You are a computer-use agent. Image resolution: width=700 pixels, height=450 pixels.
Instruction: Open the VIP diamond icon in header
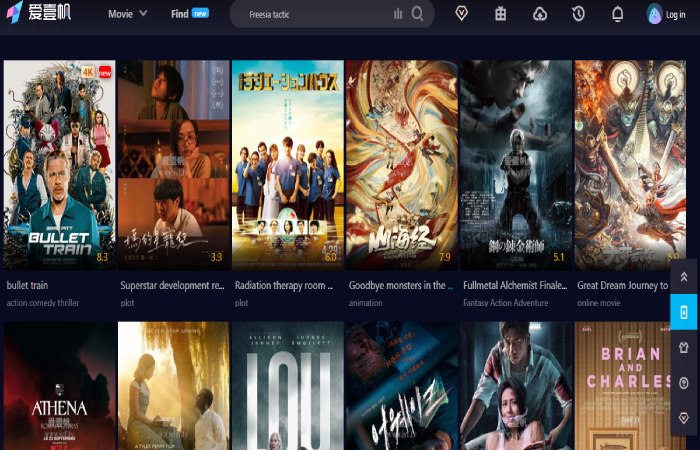[x=462, y=14]
